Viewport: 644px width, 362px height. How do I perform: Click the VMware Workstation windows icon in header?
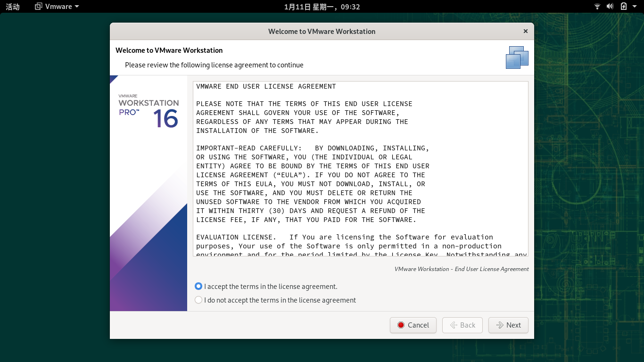tap(517, 58)
